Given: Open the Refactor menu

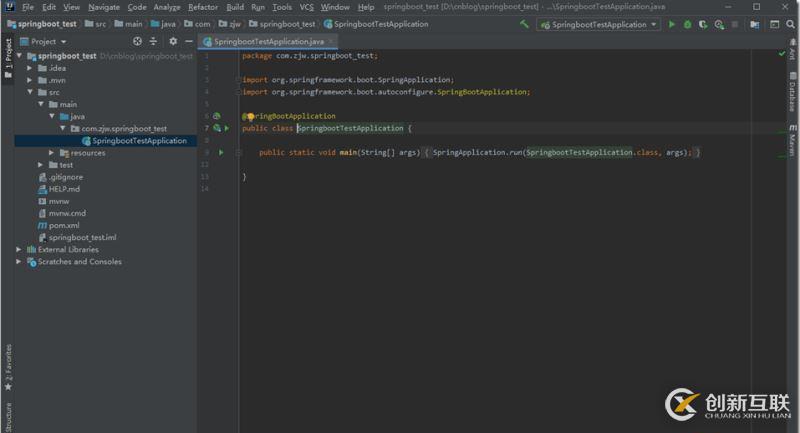Looking at the screenshot, I should tap(203, 7).
